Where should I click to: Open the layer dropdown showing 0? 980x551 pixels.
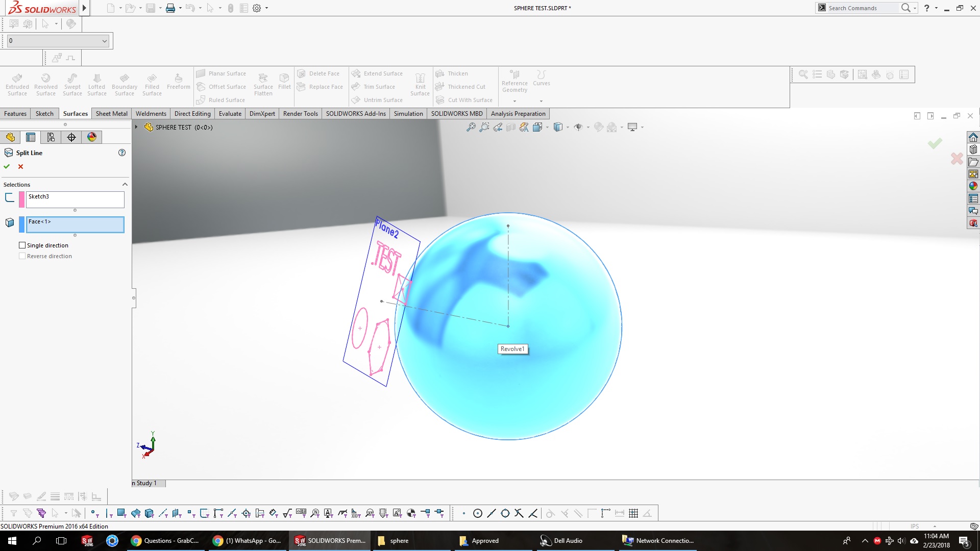[x=105, y=41]
